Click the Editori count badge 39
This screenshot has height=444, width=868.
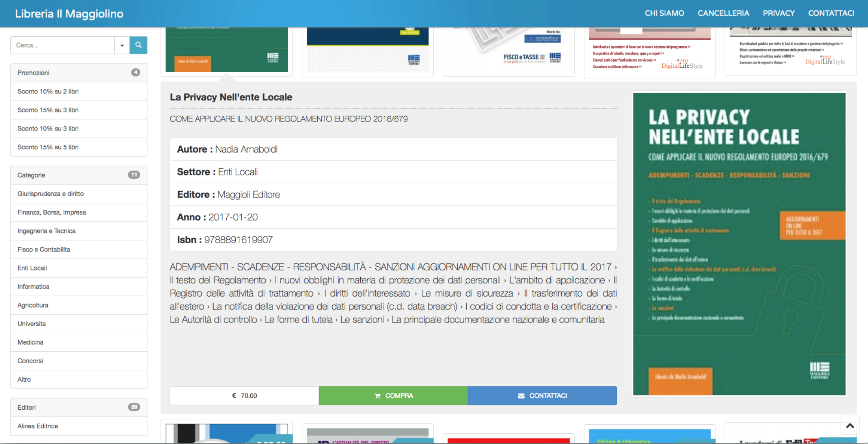(134, 407)
